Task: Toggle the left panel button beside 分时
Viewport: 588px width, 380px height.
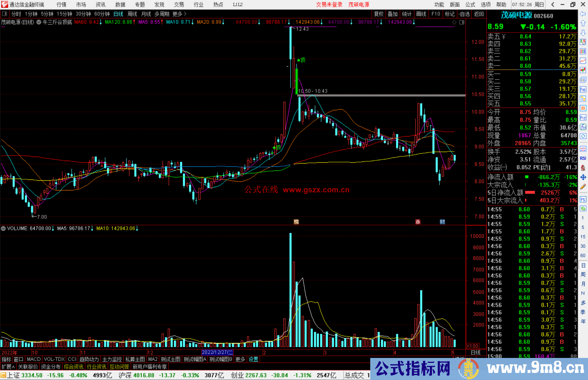Action: coord(5,14)
